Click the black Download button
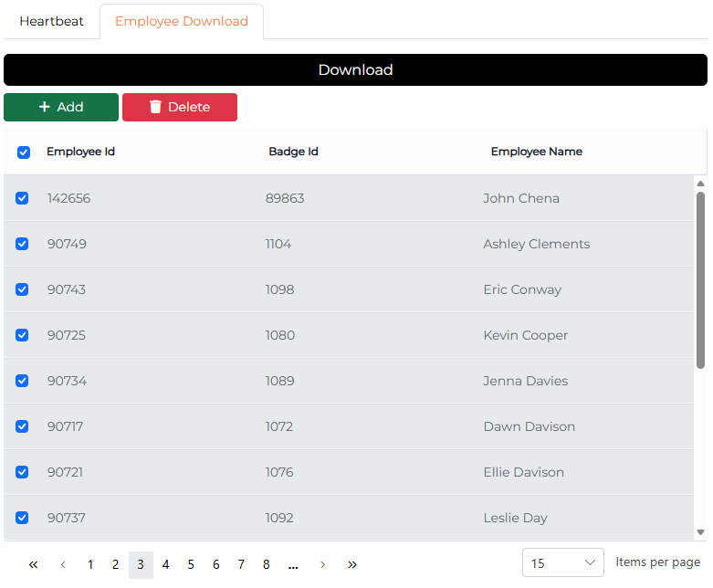713x588 pixels. (356, 70)
